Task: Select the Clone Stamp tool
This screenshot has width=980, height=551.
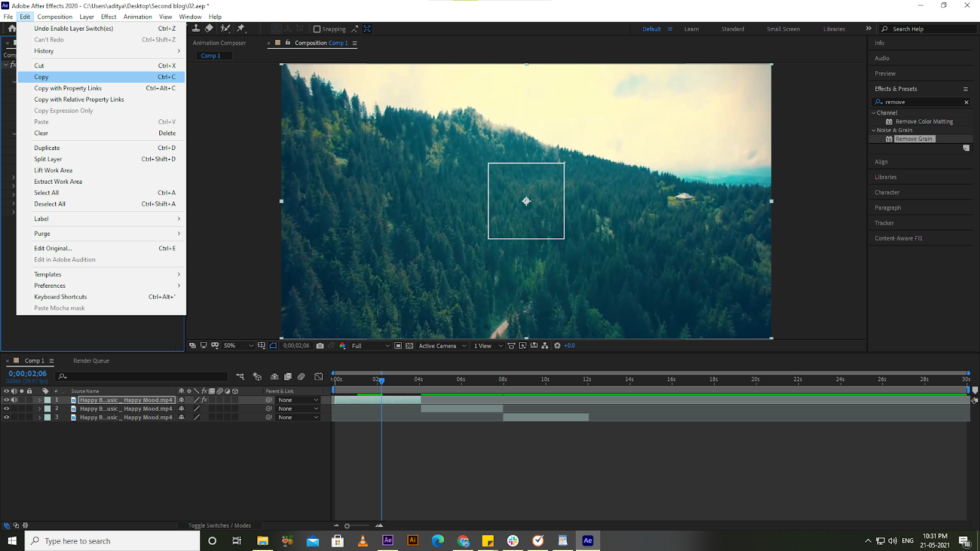Action: [x=196, y=28]
